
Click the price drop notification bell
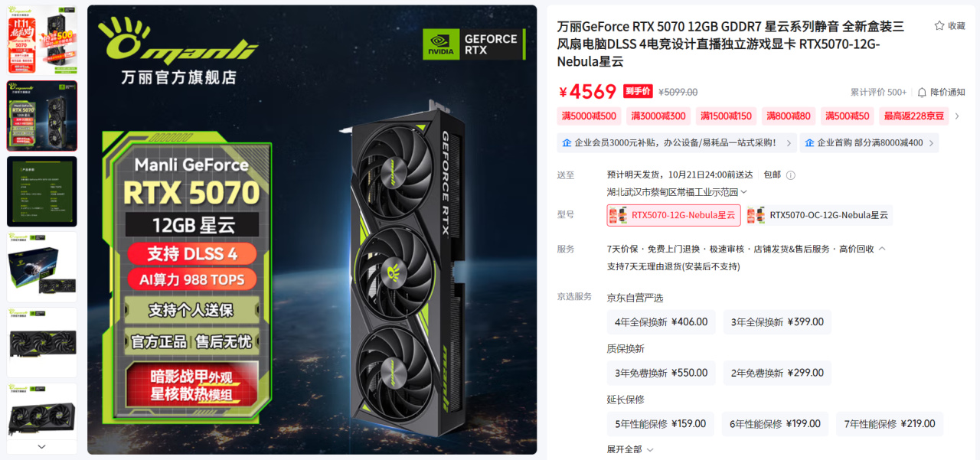(922, 92)
